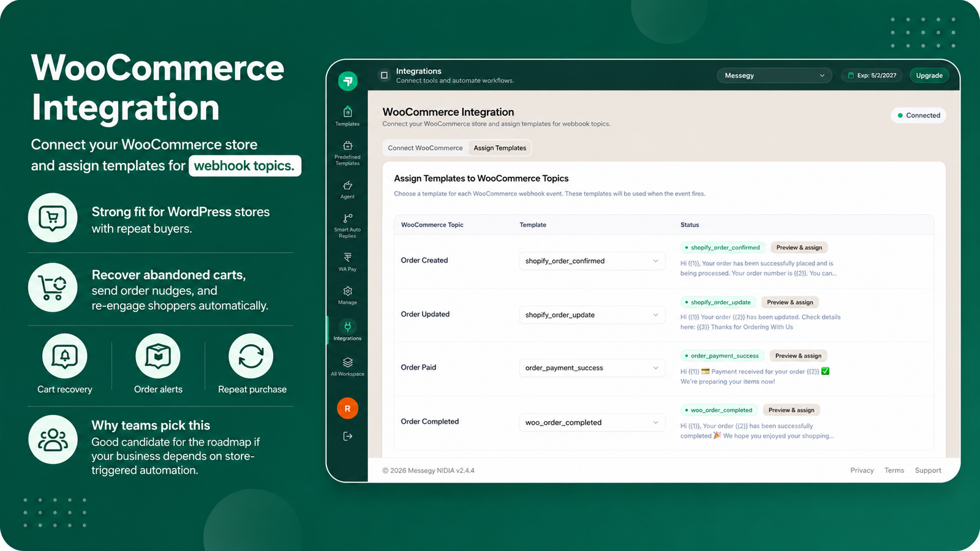This screenshot has width=980, height=551.
Task: Click the Order alerts box icon
Action: coord(158,356)
